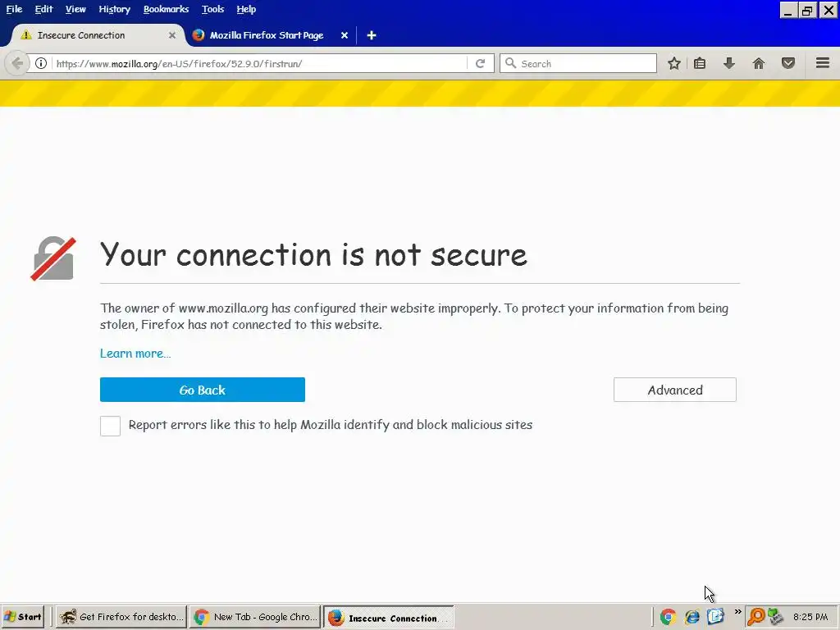
Task: Click the network computers system tray icon
Action: [x=775, y=617]
